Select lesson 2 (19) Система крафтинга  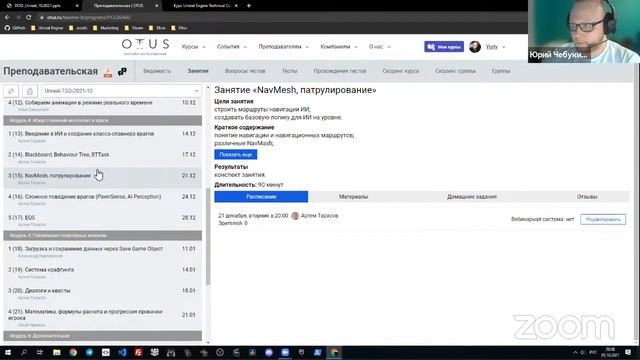[102, 272]
